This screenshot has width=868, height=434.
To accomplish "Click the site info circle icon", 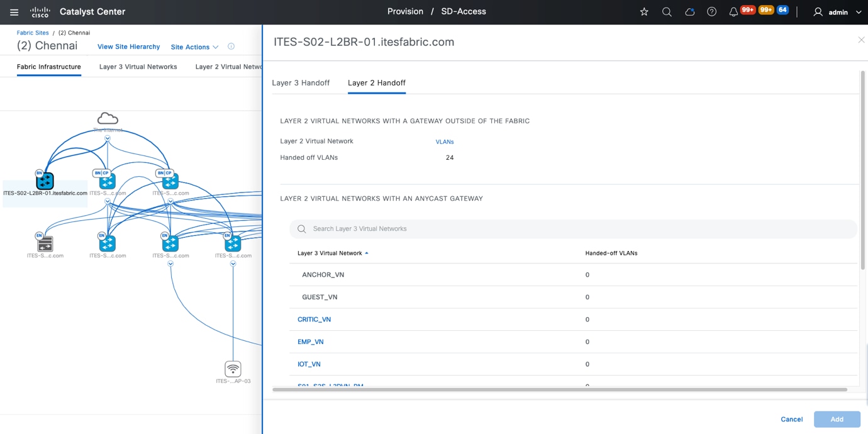I will tap(231, 47).
